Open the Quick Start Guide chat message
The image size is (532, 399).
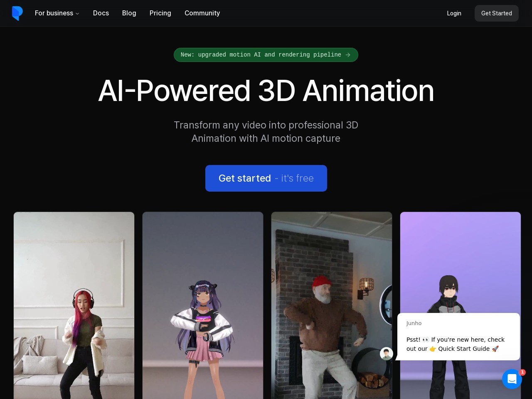(x=458, y=344)
